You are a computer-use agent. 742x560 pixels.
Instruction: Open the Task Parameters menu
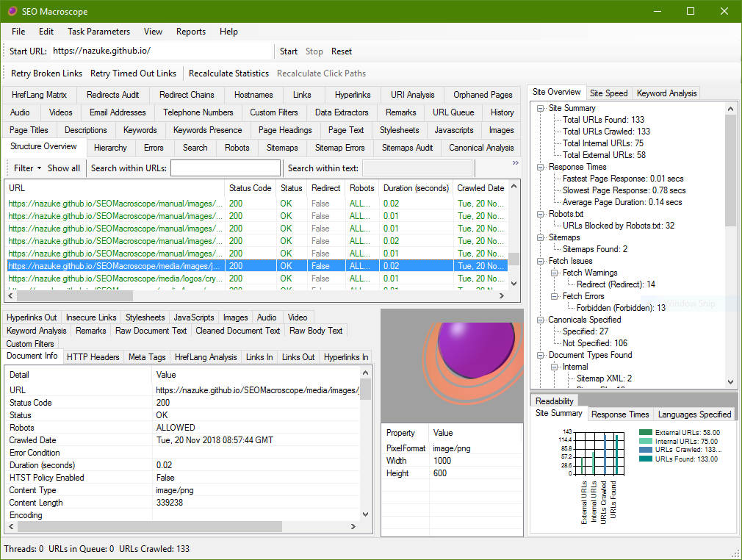(x=98, y=32)
